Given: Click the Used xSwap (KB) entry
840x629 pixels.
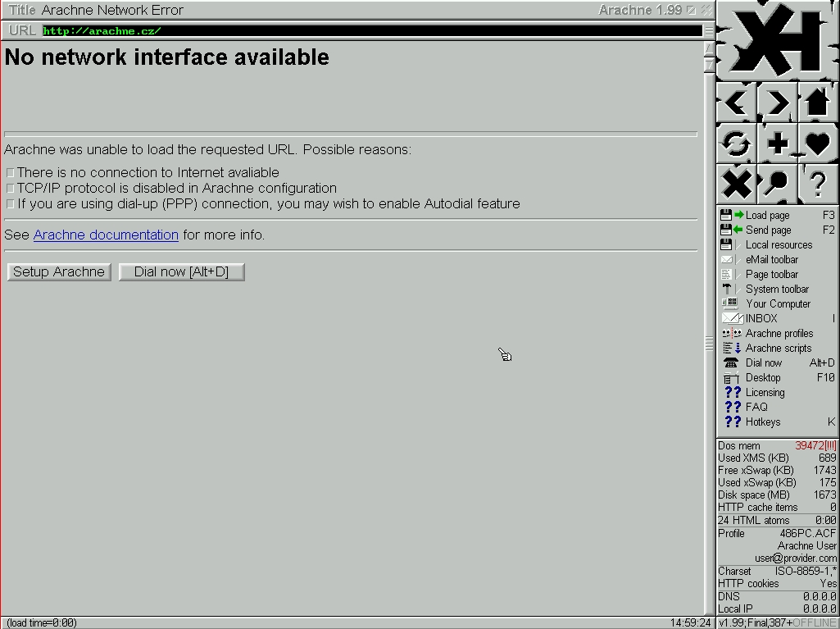Looking at the screenshot, I should (x=778, y=482).
